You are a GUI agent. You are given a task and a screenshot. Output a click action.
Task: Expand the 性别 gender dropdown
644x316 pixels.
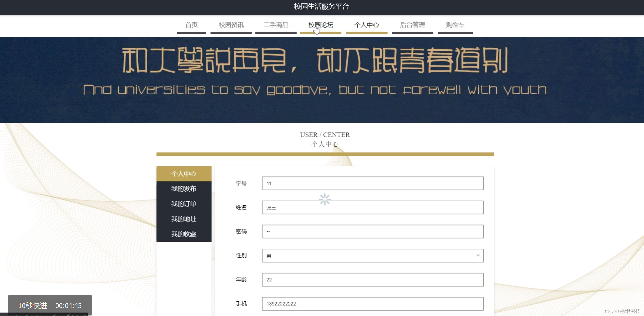[x=372, y=255]
